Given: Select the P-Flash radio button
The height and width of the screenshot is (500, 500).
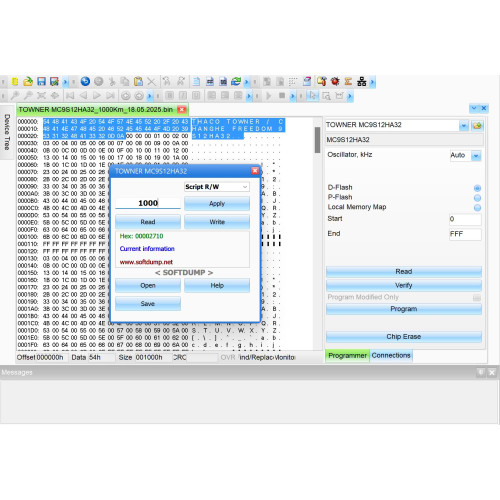Looking at the screenshot, I should click(x=477, y=198).
